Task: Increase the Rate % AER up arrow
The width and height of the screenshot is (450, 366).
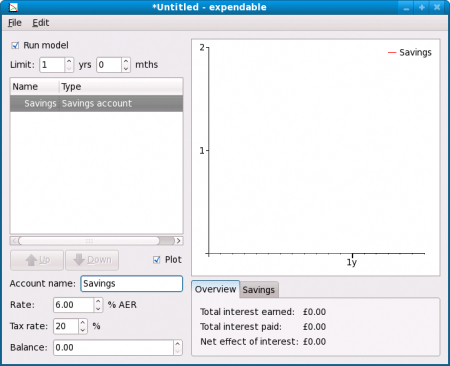Action: pos(98,301)
